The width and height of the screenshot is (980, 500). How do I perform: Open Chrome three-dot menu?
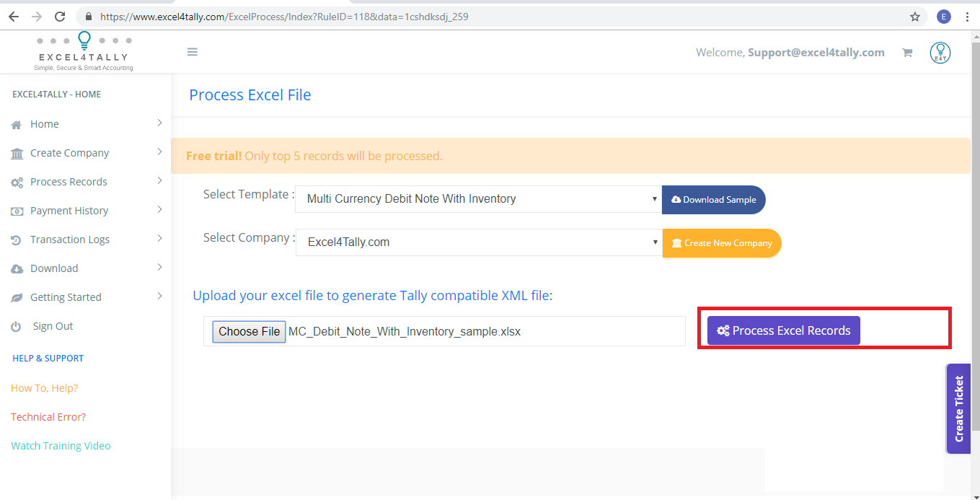click(x=967, y=17)
